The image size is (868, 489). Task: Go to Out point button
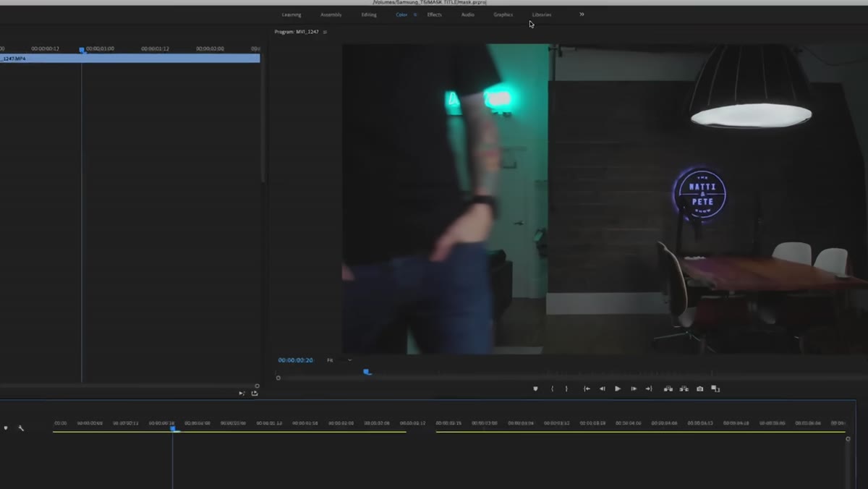click(649, 388)
